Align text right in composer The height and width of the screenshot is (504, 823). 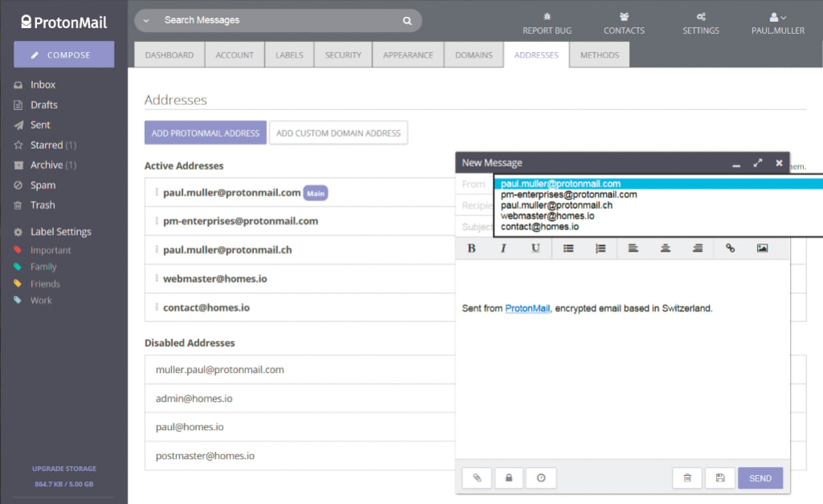point(698,248)
